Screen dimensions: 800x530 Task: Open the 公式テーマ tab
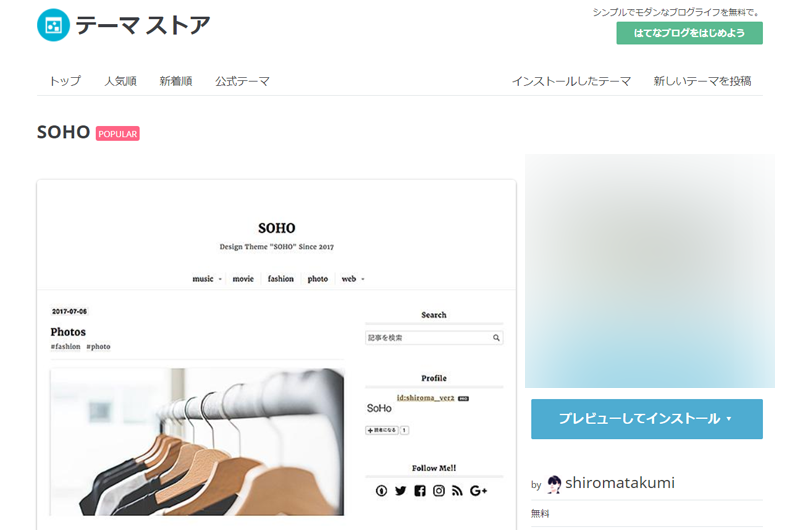242,81
